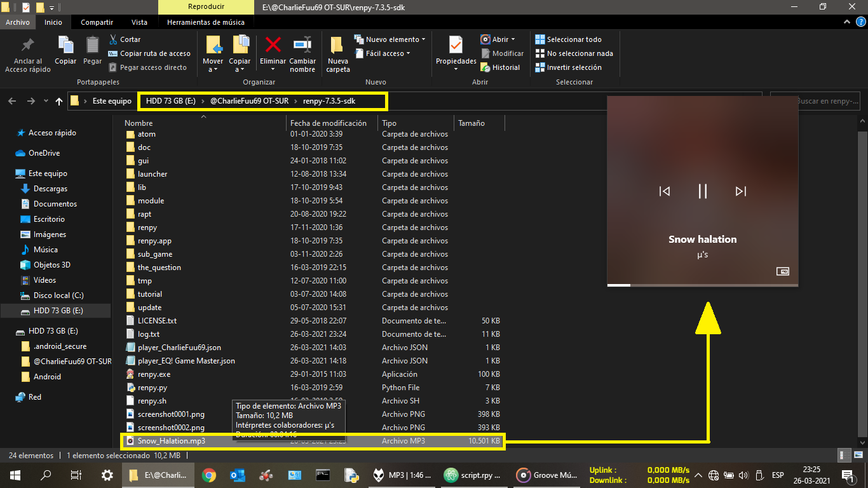Click the Anclar al Acceso rápido pin
The height and width of the screenshot is (488, 868).
click(x=27, y=45)
